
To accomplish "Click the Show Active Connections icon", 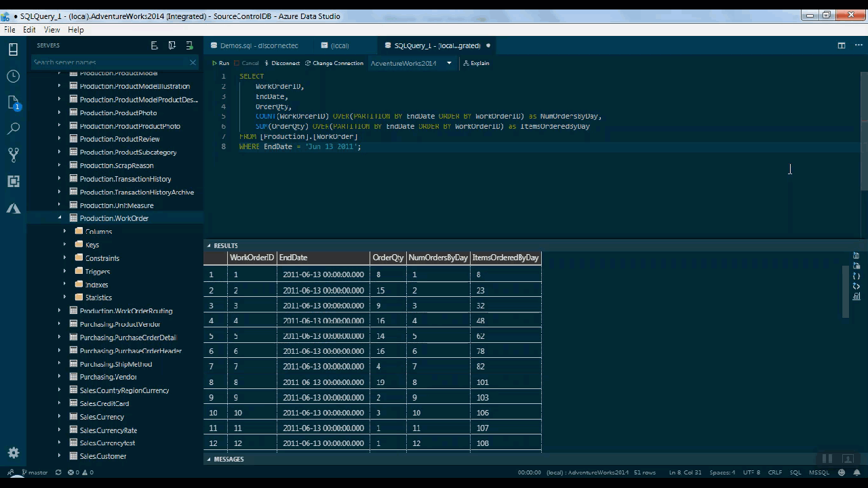I will pos(190,45).
